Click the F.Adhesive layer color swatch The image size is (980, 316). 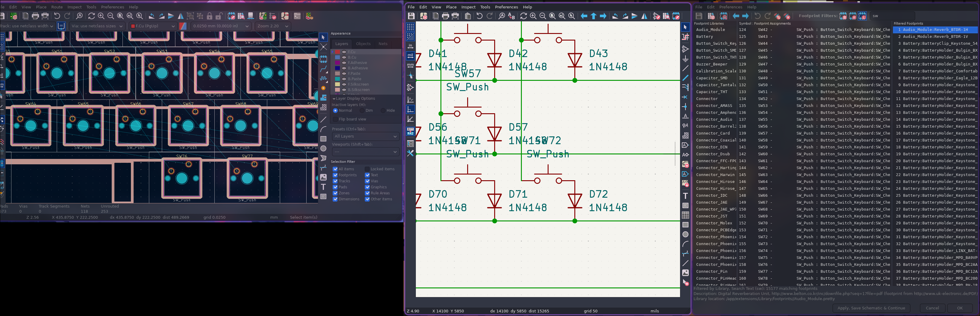pos(337,63)
